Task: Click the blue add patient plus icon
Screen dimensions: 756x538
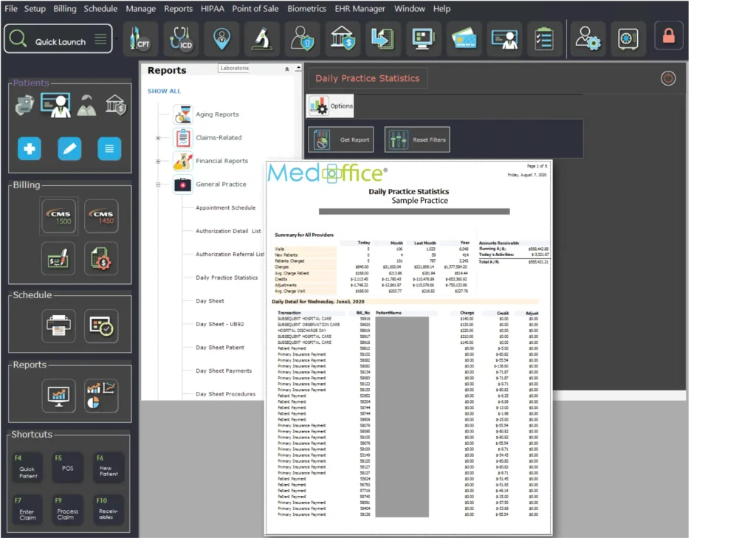Action: [x=30, y=149]
